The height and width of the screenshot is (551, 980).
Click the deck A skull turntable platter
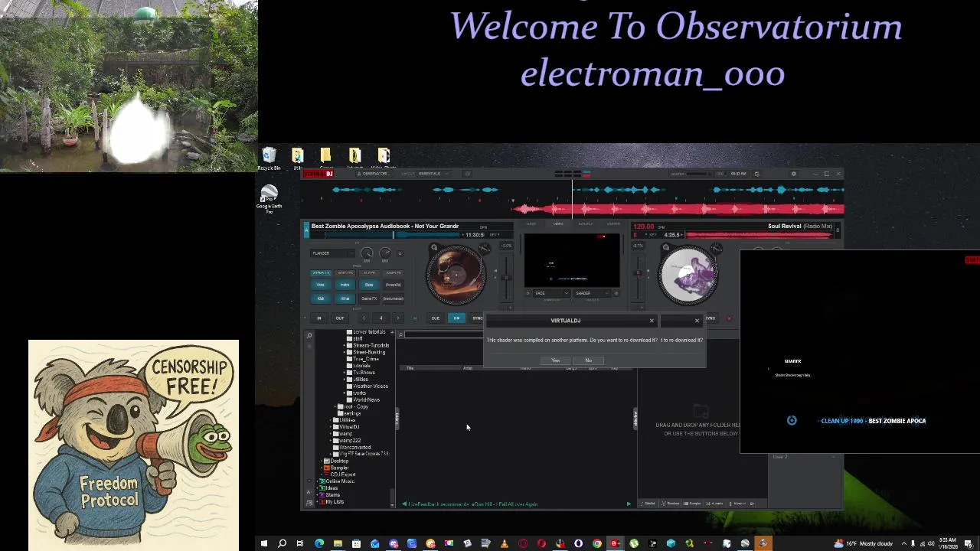[x=456, y=274]
